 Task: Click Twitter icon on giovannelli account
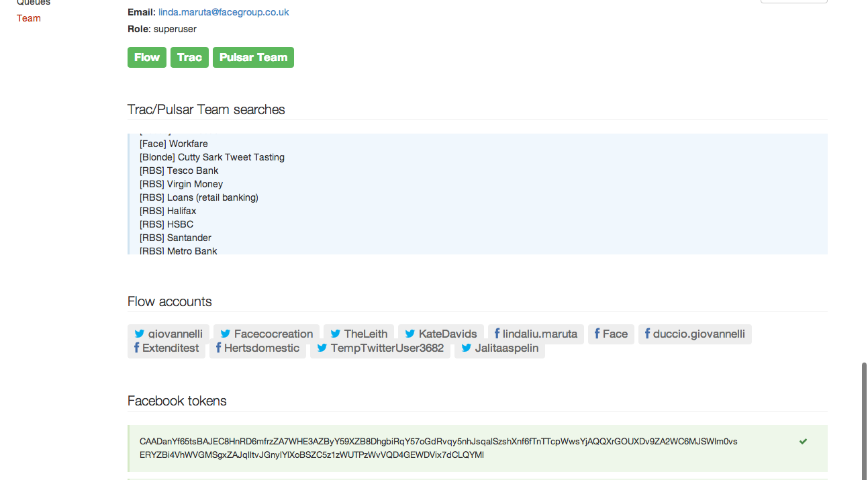139,334
